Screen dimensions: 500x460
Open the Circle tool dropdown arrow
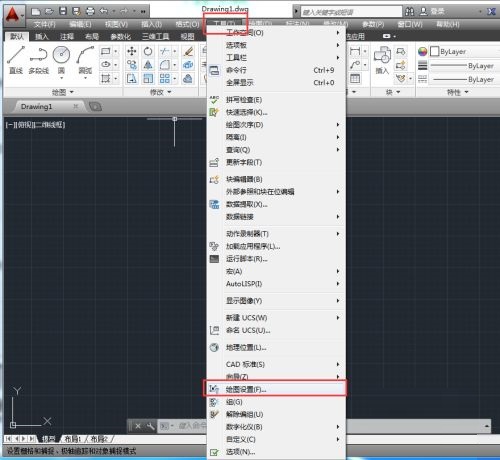pyautogui.click(x=61, y=78)
